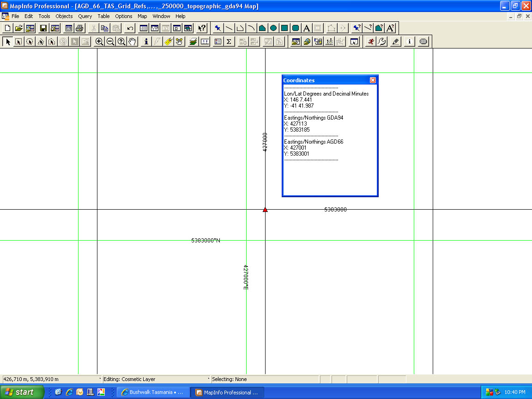This screenshot has height=399, width=532.
Task: Click the globe grid icon
Action: click(x=423, y=42)
